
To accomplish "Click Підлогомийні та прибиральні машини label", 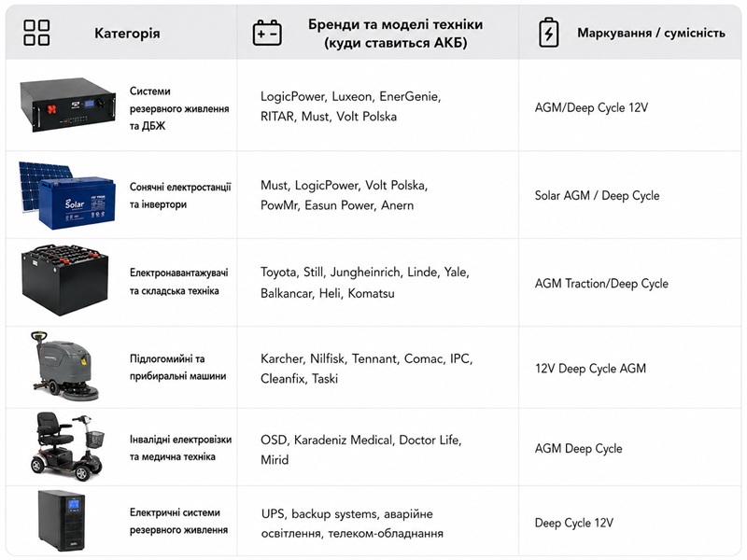I will click(177, 367).
